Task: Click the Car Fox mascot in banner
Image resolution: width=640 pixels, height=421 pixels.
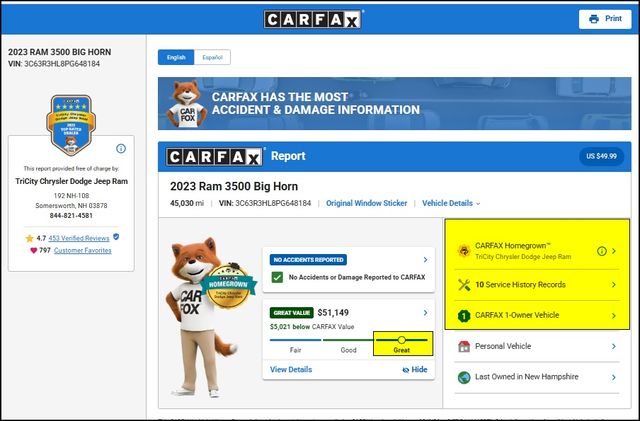Action: pos(187,103)
